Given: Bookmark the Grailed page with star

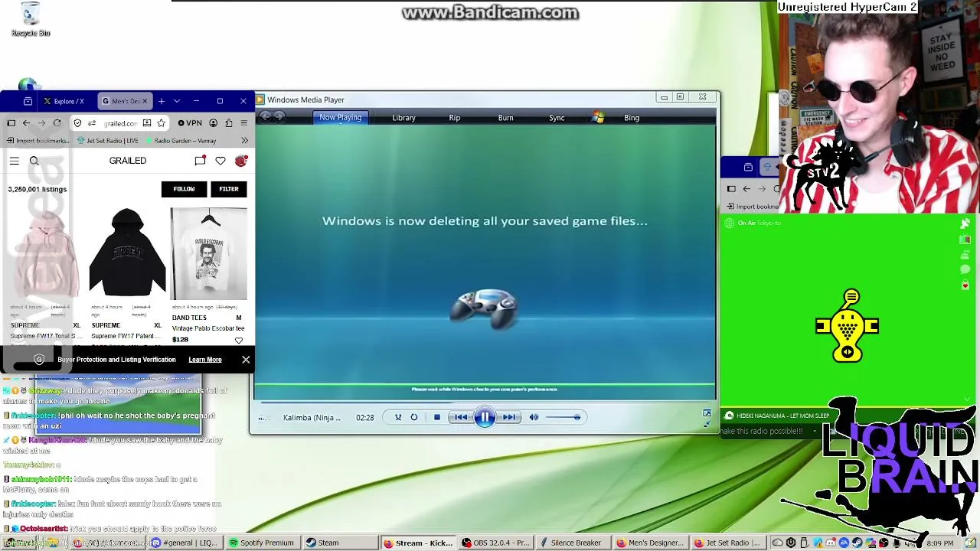Looking at the screenshot, I should pyautogui.click(x=161, y=123).
